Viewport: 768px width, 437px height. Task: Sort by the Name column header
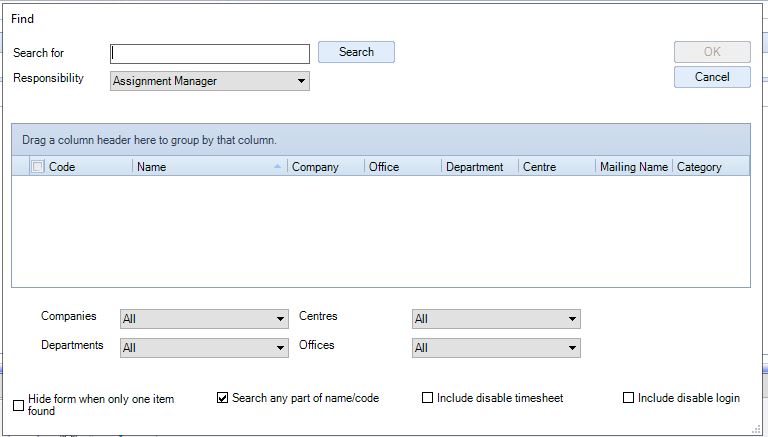pos(210,167)
